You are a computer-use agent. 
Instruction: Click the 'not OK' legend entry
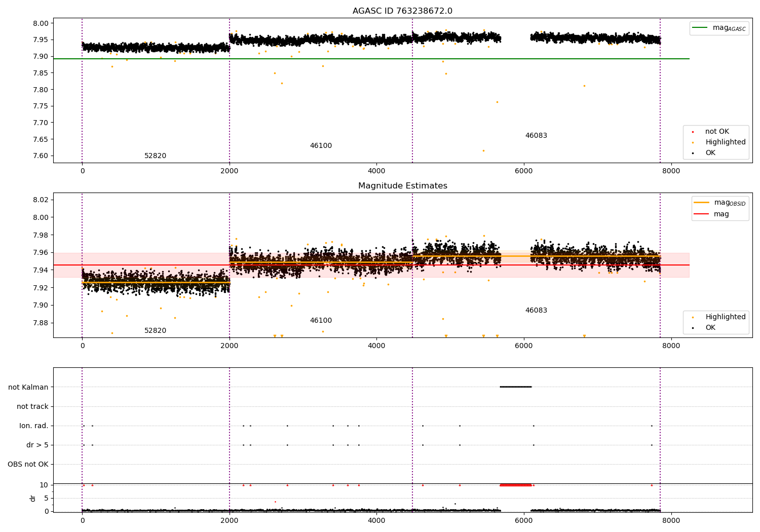[x=717, y=132]
